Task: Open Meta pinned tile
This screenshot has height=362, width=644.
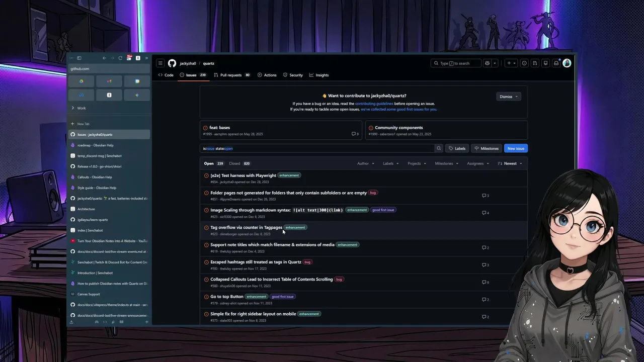Action: point(82,95)
